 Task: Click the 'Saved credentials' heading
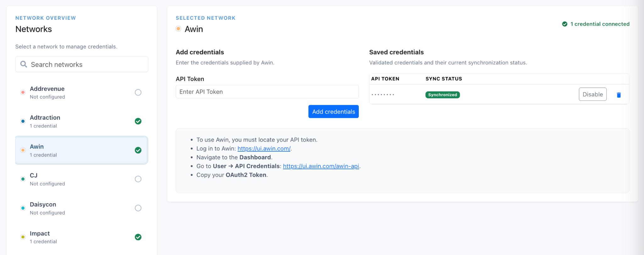396,52
